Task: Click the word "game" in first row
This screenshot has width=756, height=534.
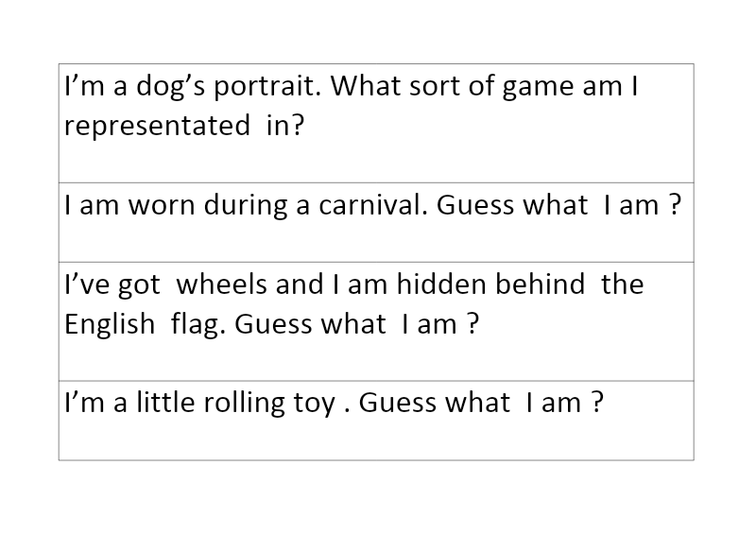Action: [538, 88]
